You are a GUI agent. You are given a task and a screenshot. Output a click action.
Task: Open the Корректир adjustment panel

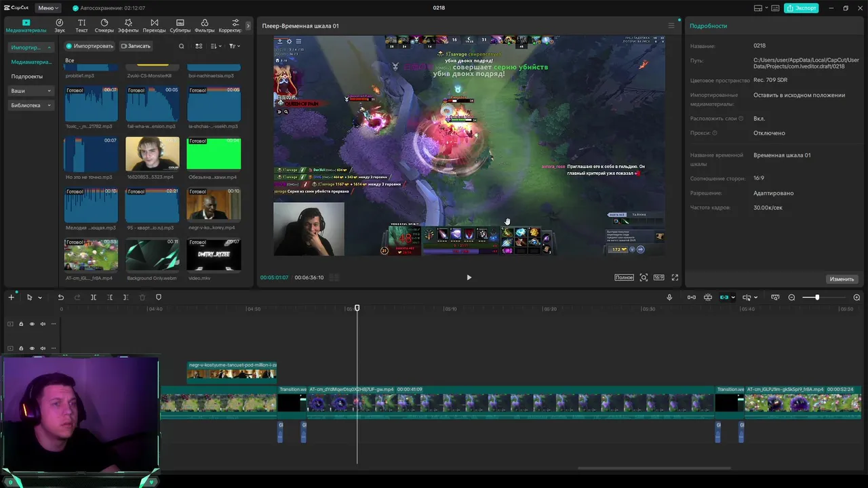[x=231, y=26]
